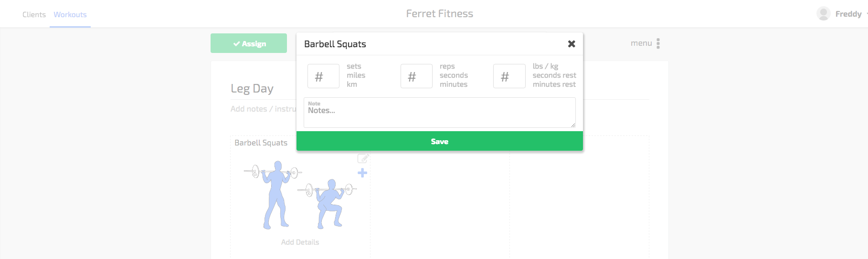Choose 'lbs / kg' as third unit

pyautogui.click(x=545, y=66)
